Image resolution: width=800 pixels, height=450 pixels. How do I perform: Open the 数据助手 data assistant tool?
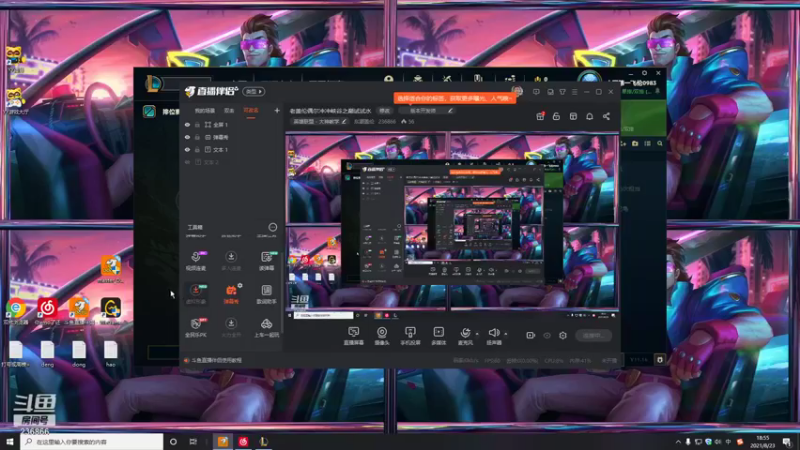267,294
